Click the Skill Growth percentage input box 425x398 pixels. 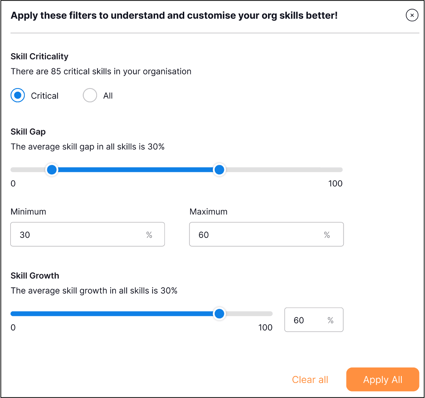(314, 320)
